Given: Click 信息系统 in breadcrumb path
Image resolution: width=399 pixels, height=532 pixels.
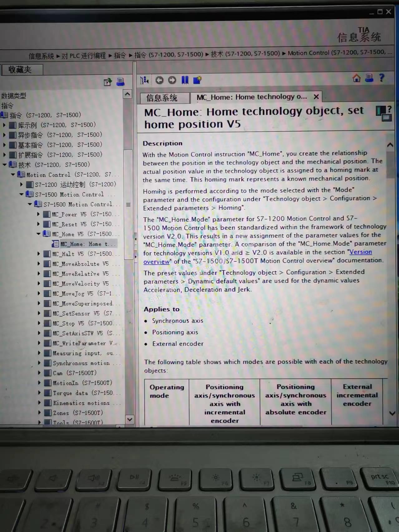Looking at the screenshot, I should pos(41,56).
